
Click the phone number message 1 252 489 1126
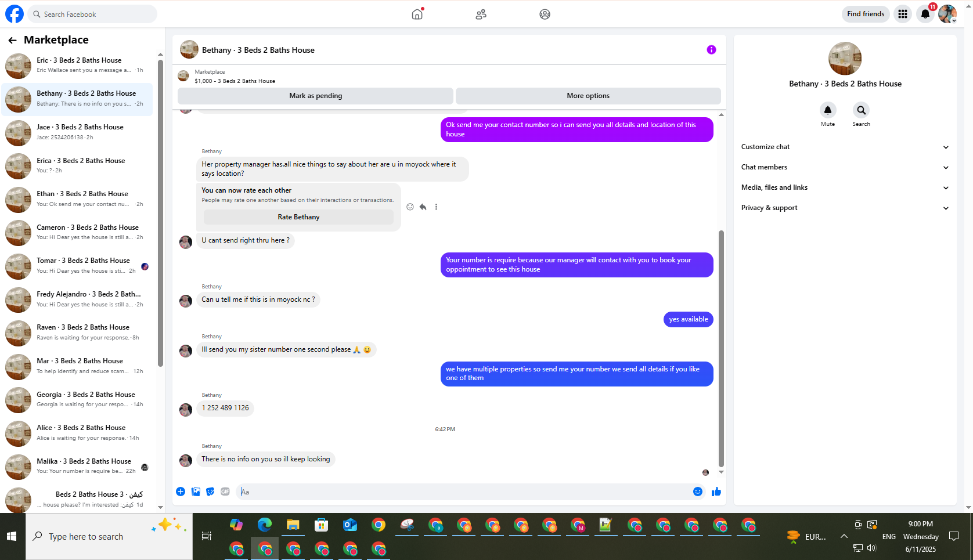coord(225,408)
